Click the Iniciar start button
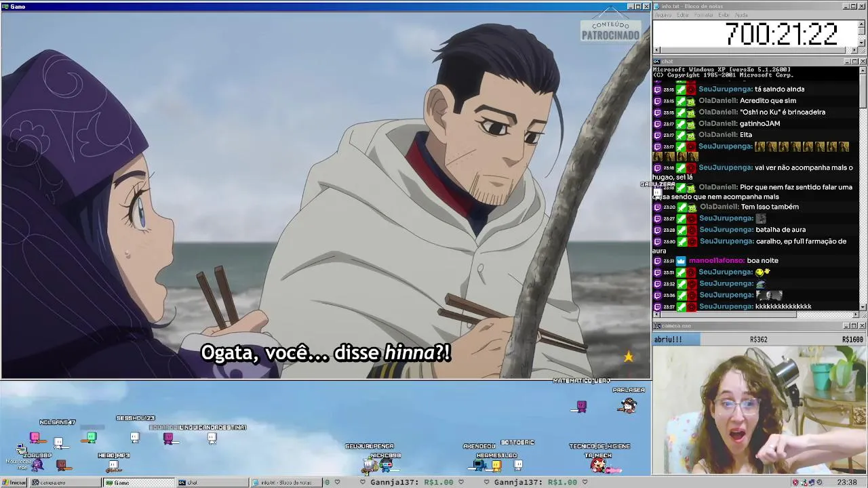The image size is (868, 488). pos(14,483)
